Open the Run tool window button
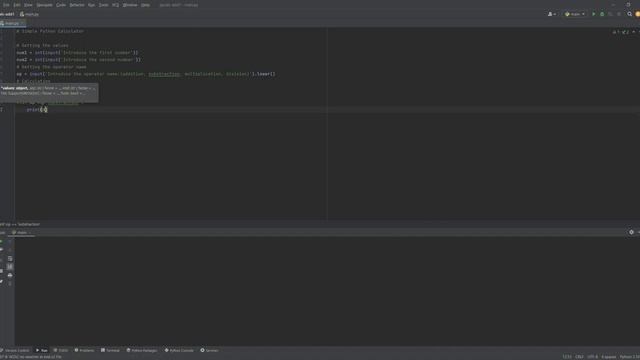This screenshot has width=640, height=360. [x=42, y=350]
